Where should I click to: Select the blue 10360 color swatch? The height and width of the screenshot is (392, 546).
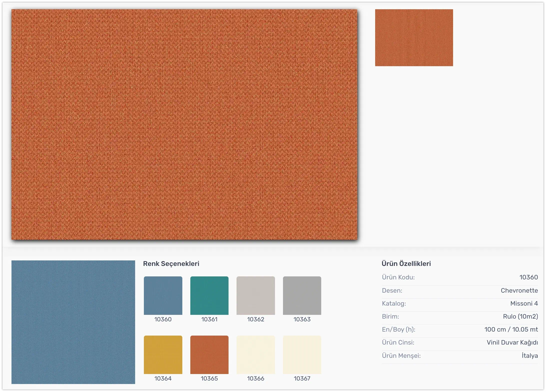163,295
